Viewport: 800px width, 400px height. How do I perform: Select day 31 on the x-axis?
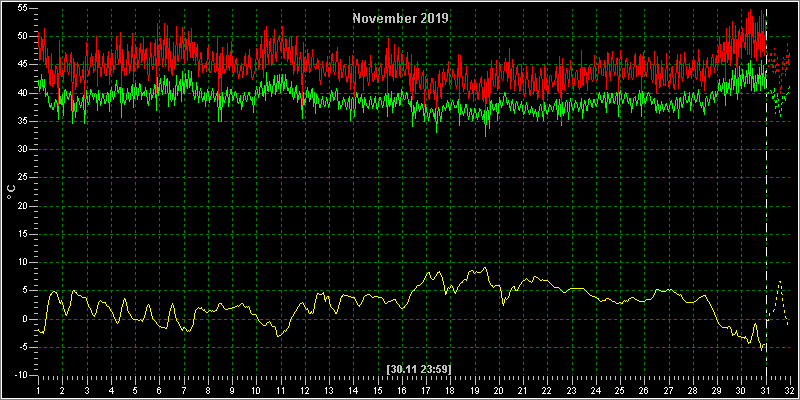[x=766, y=391]
